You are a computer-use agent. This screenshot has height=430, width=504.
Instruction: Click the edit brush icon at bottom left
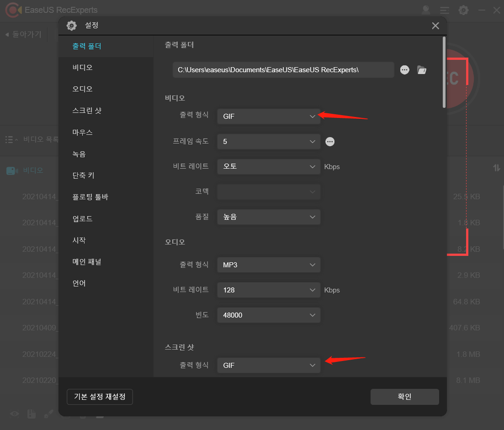coord(48,414)
